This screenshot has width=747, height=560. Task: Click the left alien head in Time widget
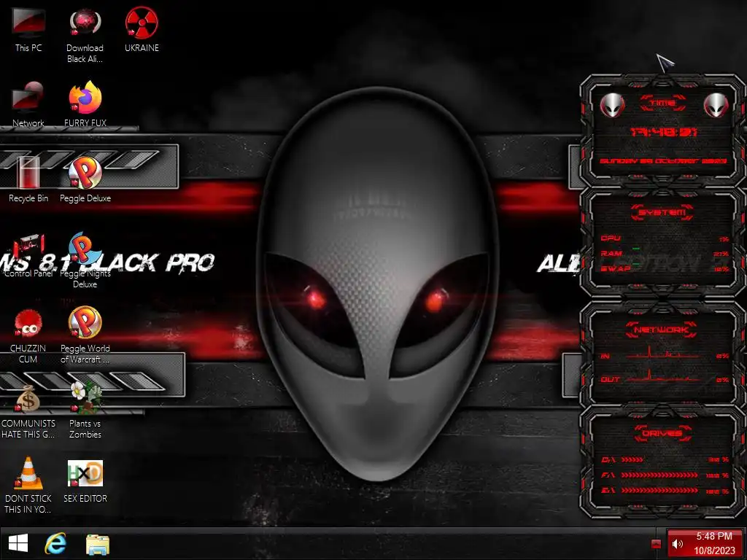tap(612, 105)
